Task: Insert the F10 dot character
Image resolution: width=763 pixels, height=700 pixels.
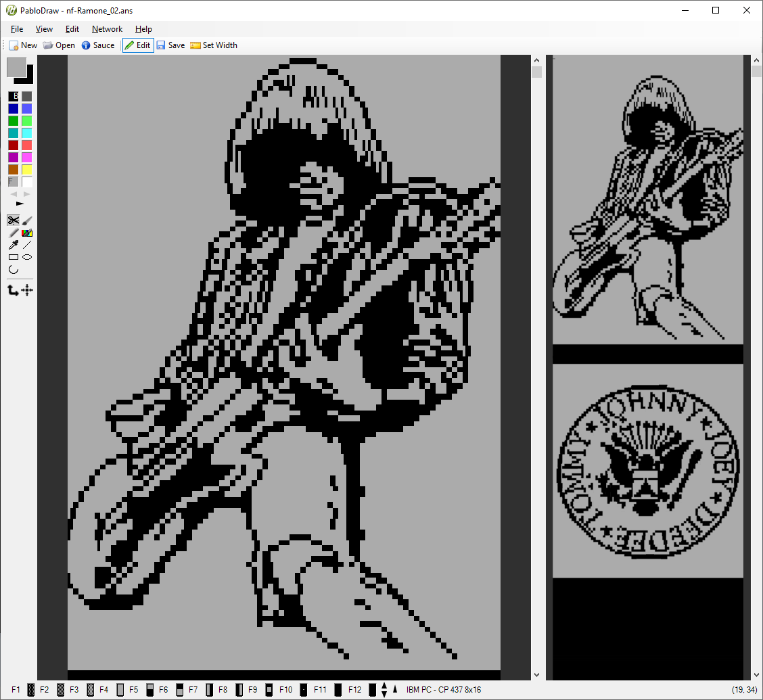Action: (303, 689)
